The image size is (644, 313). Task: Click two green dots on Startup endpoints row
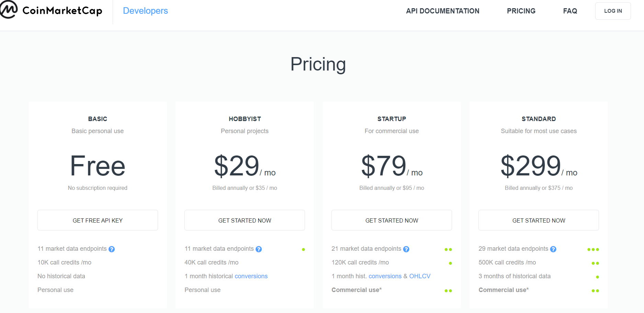(x=448, y=249)
